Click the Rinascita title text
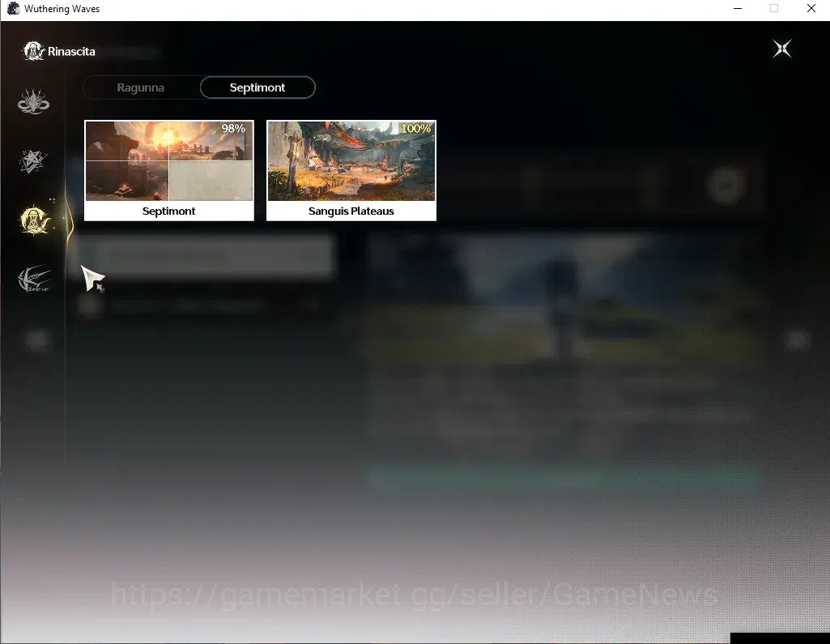This screenshot has height=644, width=830. click(71, 51)
